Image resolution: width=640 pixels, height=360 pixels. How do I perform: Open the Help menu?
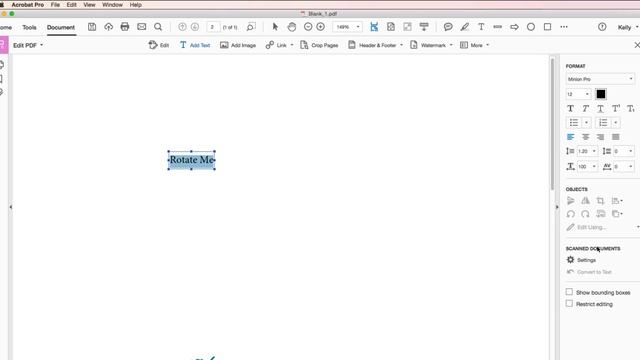click(136, 5)
